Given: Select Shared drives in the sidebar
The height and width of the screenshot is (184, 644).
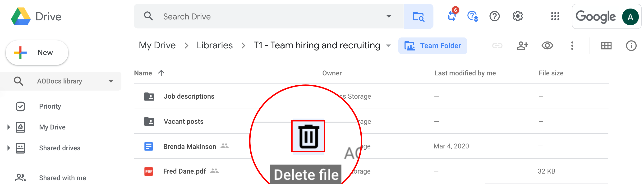Looking at the screenshot, I should pos(60,148).
